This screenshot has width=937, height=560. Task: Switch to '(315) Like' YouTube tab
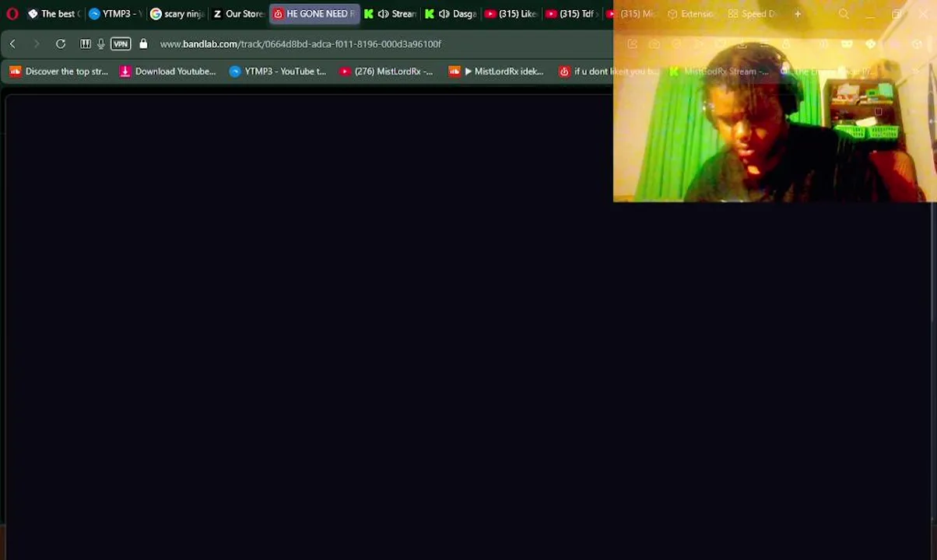(512, 14)
